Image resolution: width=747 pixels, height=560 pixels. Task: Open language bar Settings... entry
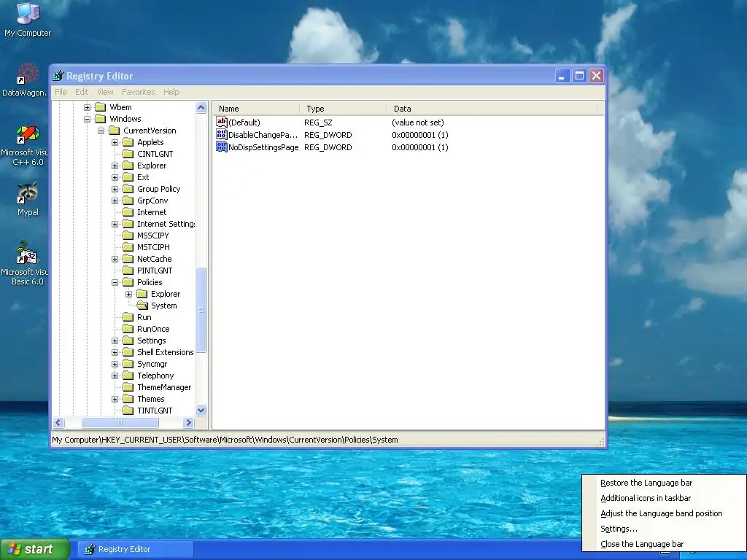pos(664,529)
